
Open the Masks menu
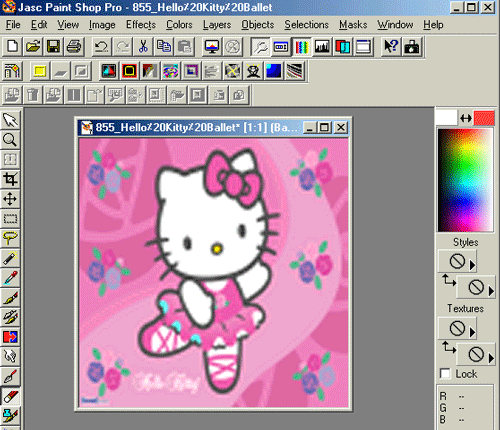[353, 25]
